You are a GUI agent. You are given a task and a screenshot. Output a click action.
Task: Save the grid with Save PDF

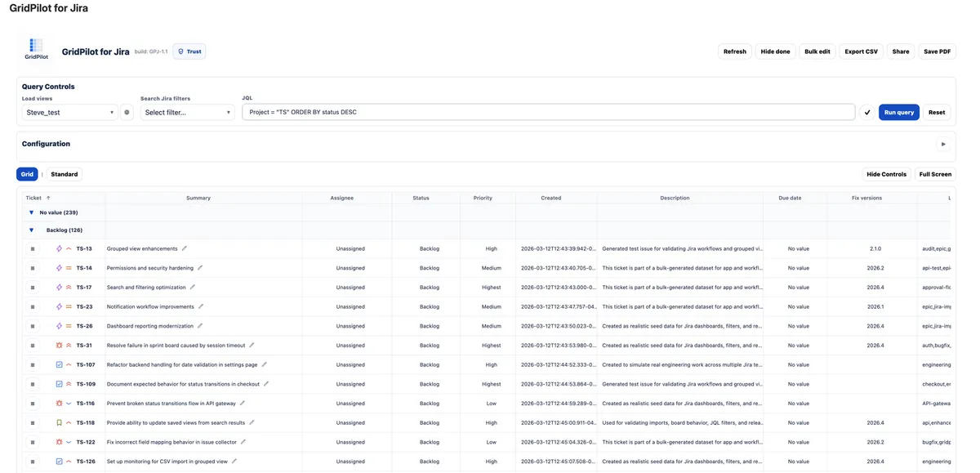tap(938, 51)
